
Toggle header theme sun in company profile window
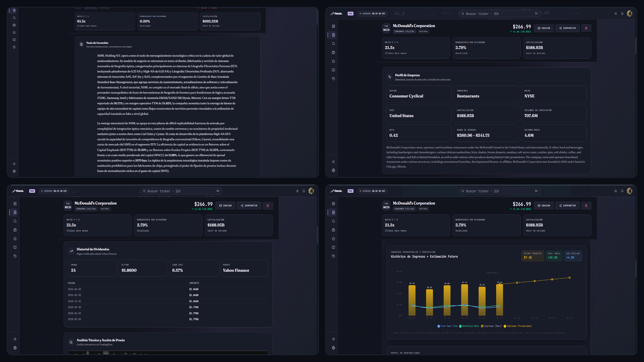[616, 14]
